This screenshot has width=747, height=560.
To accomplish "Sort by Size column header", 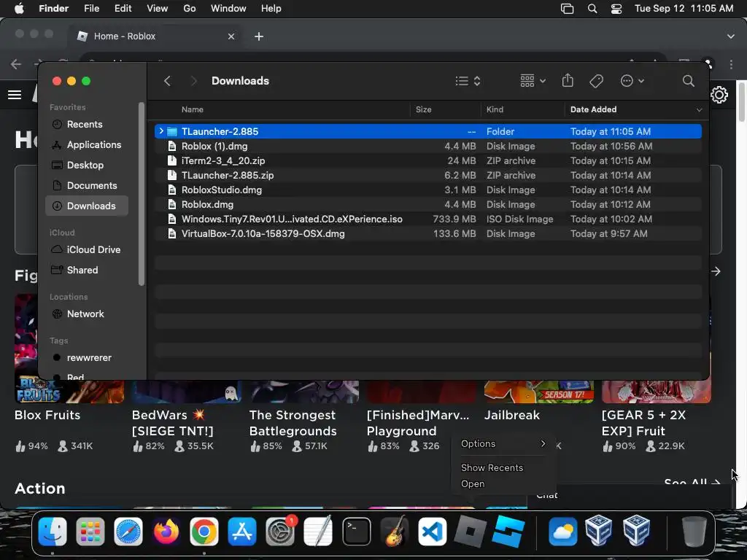I will [x=424, y=109].
